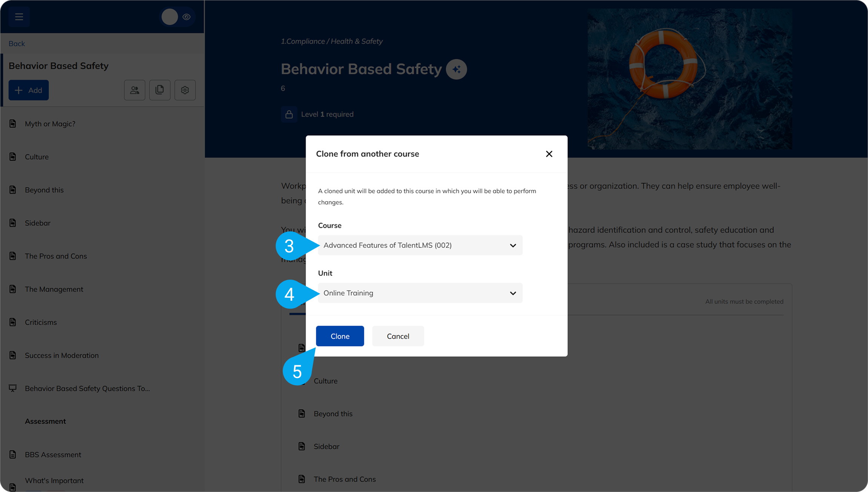Image resolution: width=868 pixels, height=492 pixels.
Task: Click the chevron arrow of the Course field
Action: click(513, 246)
